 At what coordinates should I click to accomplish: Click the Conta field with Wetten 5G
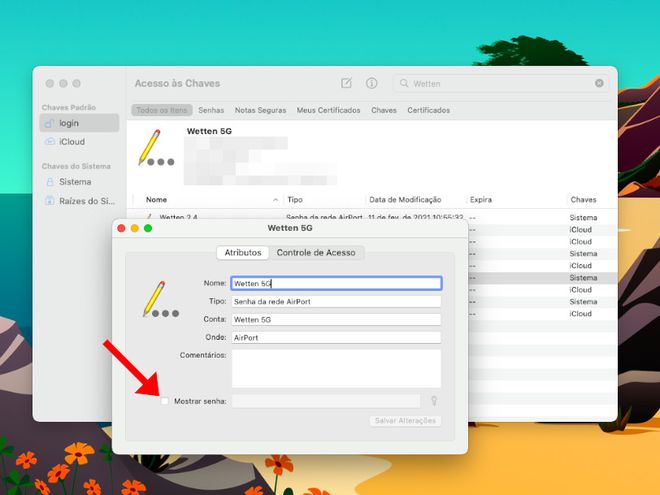(336, 319)
